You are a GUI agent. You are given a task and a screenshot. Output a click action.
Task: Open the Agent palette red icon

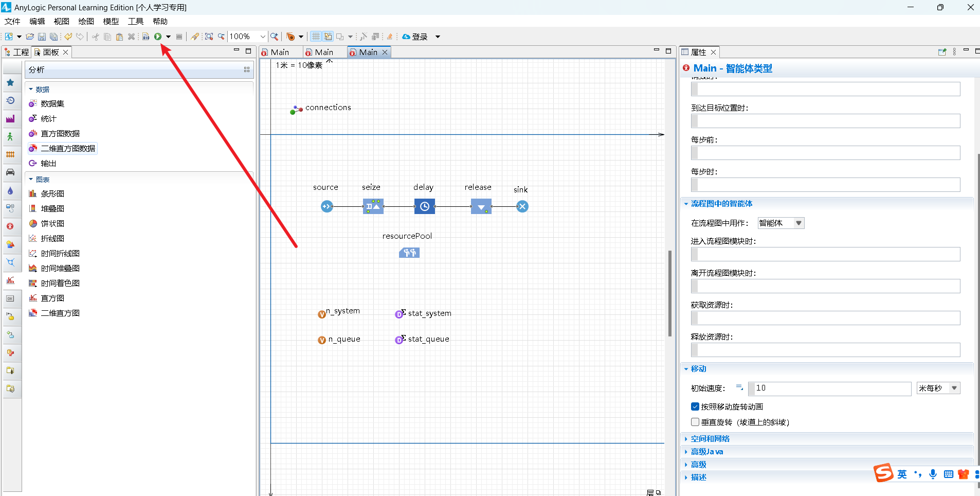(x=10, y=226)
